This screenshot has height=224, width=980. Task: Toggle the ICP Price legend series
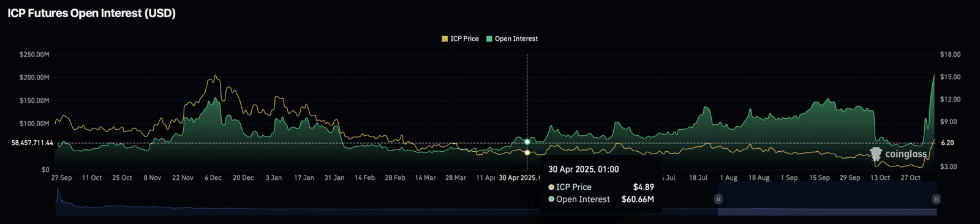click(x=460, y=39)
